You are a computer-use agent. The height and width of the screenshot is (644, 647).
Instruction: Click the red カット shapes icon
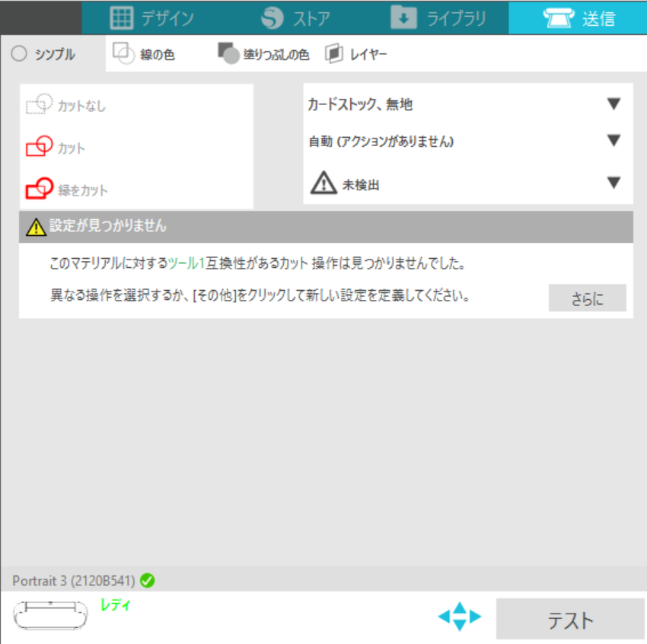tap(39, 146)
